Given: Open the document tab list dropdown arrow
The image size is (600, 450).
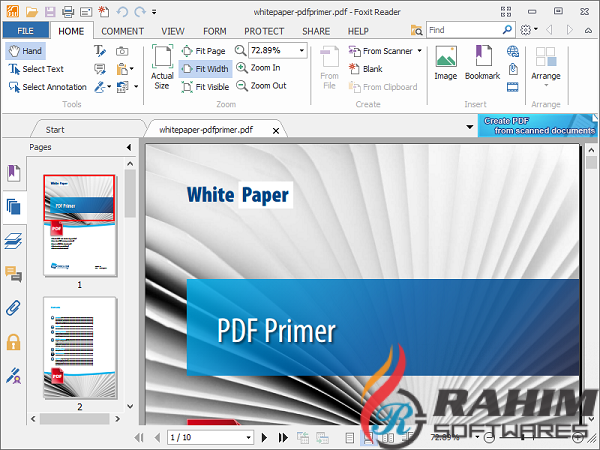Looking at the screenshot, I should coord(470,127).
